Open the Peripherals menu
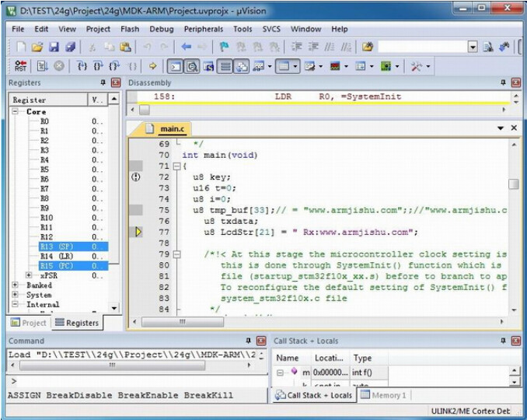Image resolution: width=527 pixels, height=420 pixels. pos(204,29)
